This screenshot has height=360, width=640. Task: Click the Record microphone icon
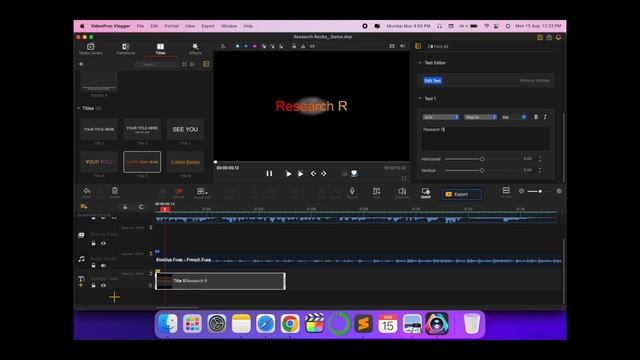(x=352, y=191)
